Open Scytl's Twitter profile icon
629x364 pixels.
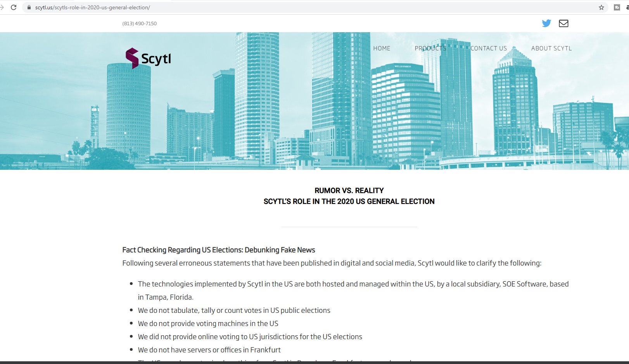(546, 23)
